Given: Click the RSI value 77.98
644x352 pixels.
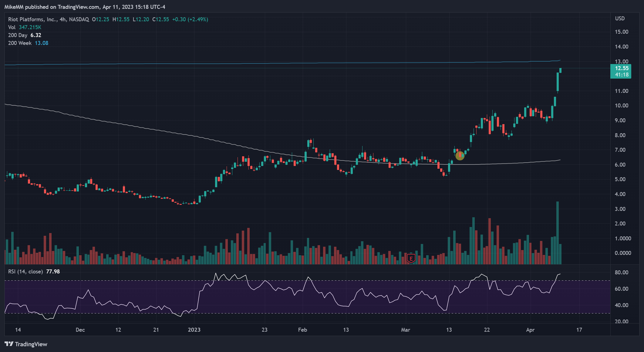Looking at the screenshot, I should [53, 272].
